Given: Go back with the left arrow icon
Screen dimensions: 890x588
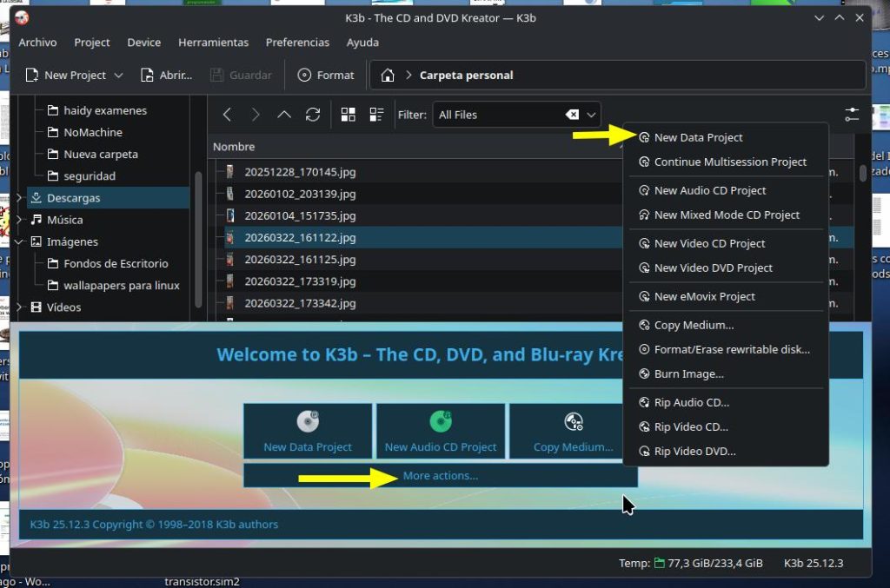Looking at the screenshot, I should click(x=227, y=115).
